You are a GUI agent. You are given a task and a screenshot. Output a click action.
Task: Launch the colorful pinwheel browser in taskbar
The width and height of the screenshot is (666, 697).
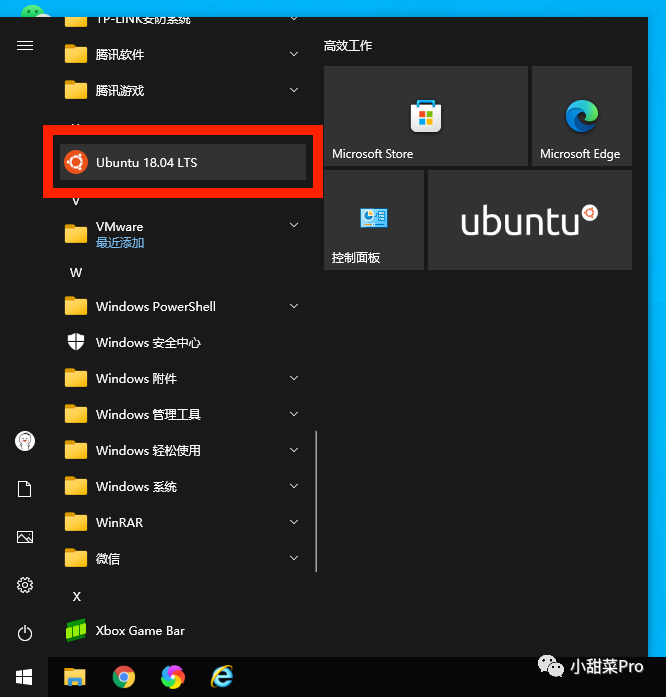coord(173,677)
